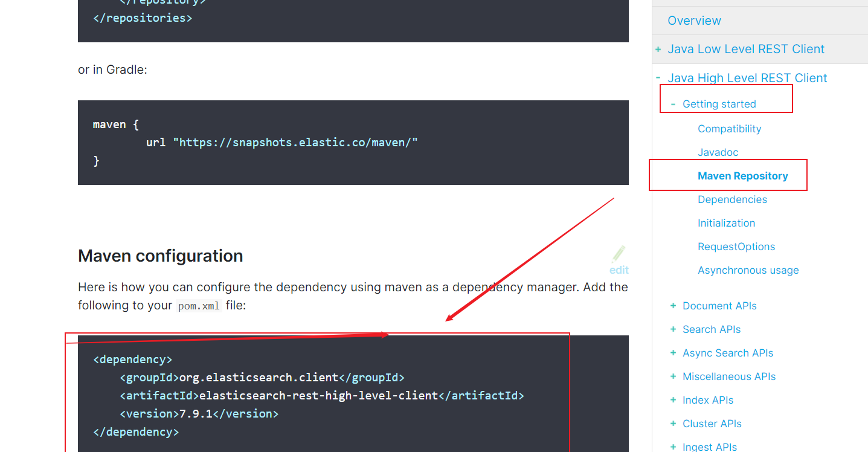
Task: Open the Cluster APIs link
Action: (x=712, y=424)
